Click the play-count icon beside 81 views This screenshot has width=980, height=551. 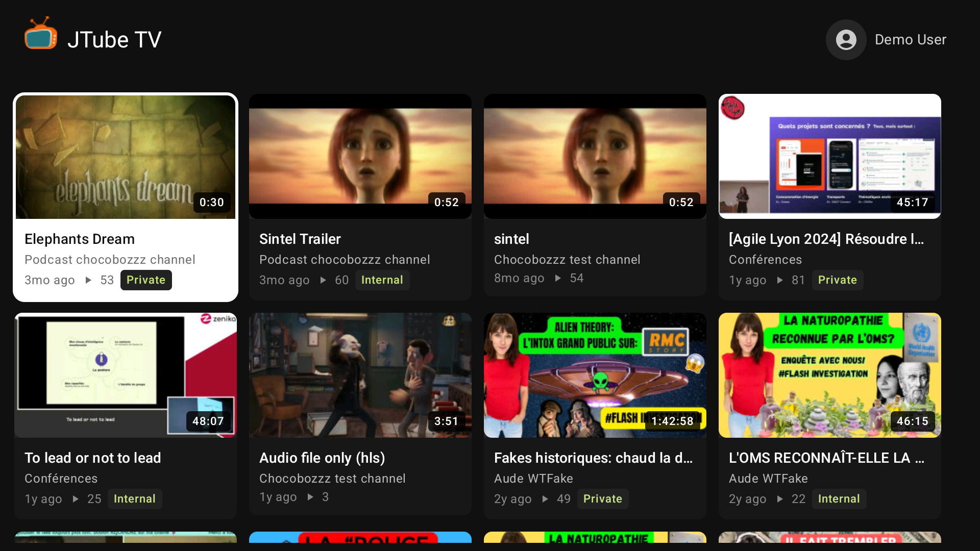pyautogui.click(x=780, y=280)
